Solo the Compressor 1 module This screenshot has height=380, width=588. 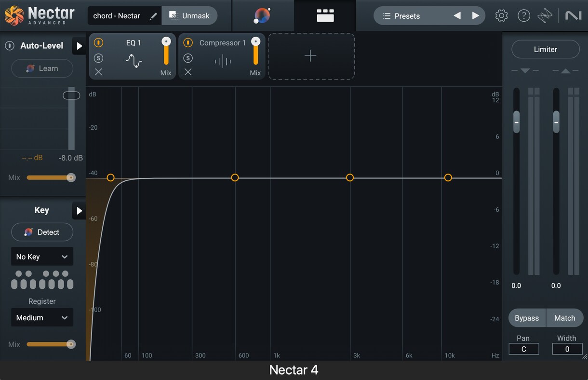(188, 58)
